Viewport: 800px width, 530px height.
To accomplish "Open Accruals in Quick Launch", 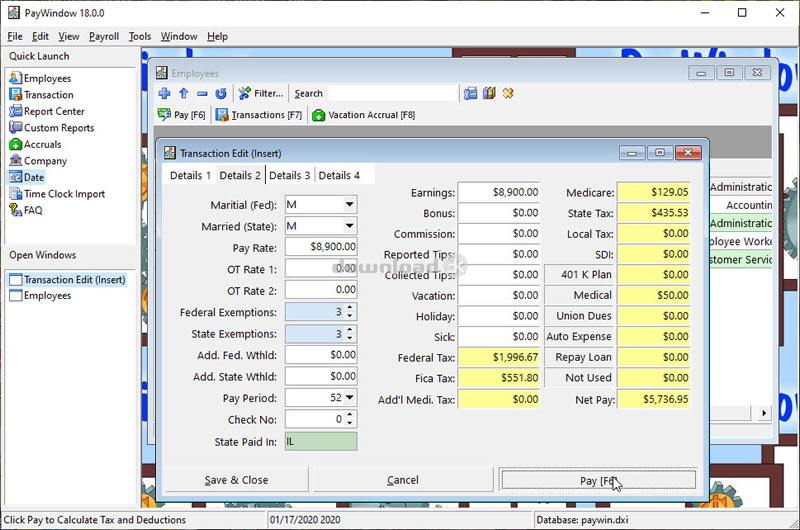I will click(x=35, y=144).
